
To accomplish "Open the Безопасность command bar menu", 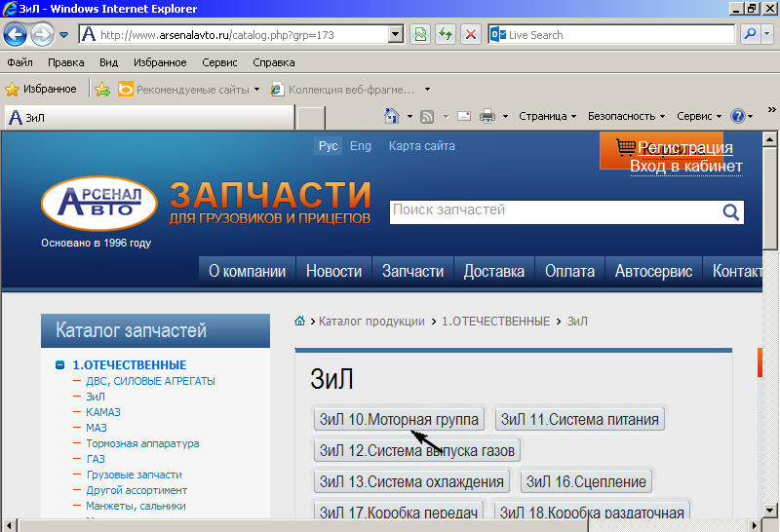I will 626,116.
